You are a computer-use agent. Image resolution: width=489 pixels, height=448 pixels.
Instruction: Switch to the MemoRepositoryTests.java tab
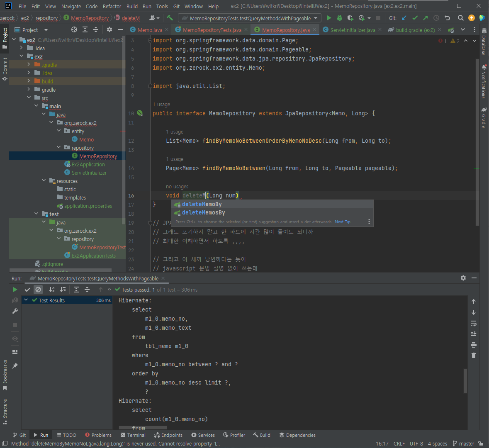212,30
